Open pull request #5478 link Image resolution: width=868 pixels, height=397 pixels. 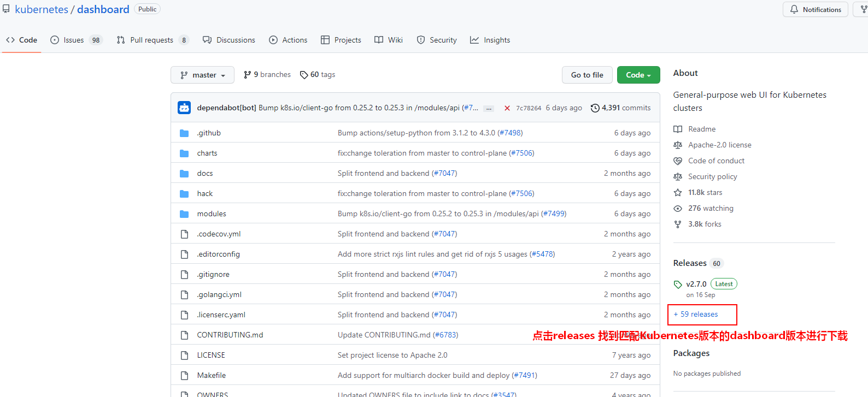point(542,254)
